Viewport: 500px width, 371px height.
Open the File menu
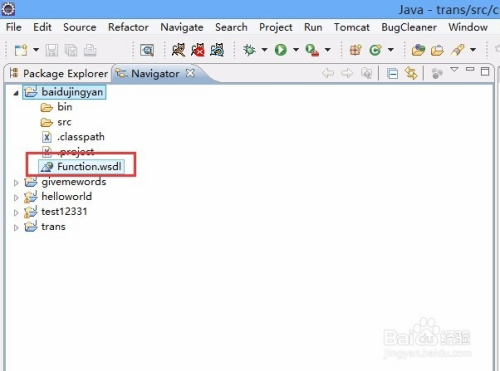[14, 27]
